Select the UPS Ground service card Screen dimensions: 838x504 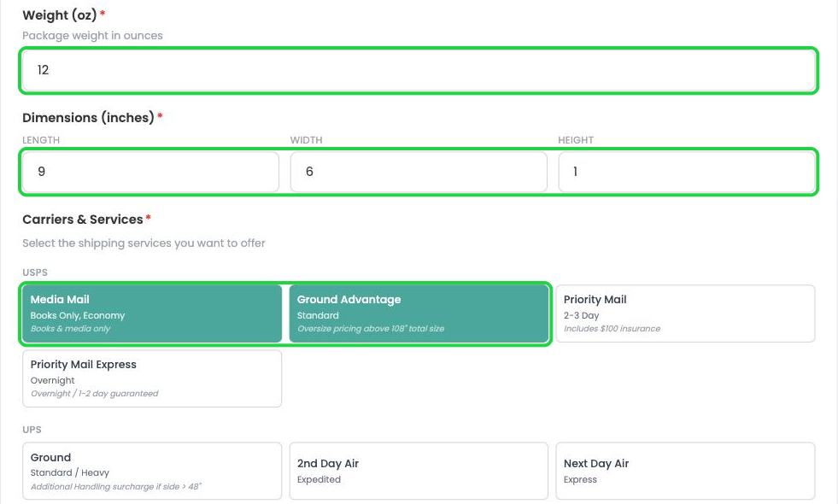click(152, 471)
